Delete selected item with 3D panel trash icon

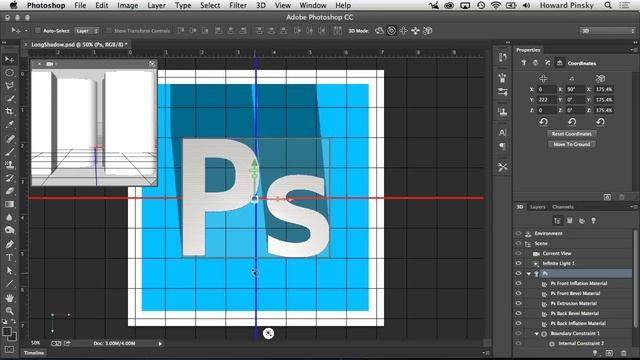(x=624, y=353)
